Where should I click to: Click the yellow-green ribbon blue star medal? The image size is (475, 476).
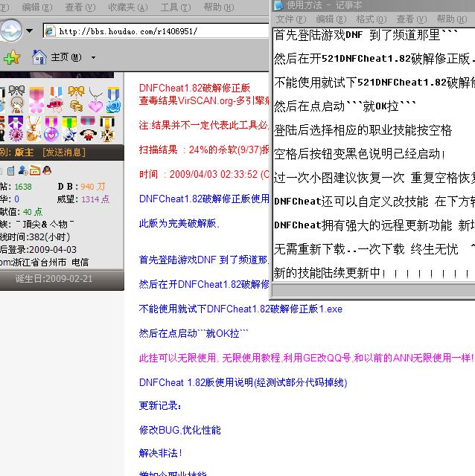(x=69, y=129)
